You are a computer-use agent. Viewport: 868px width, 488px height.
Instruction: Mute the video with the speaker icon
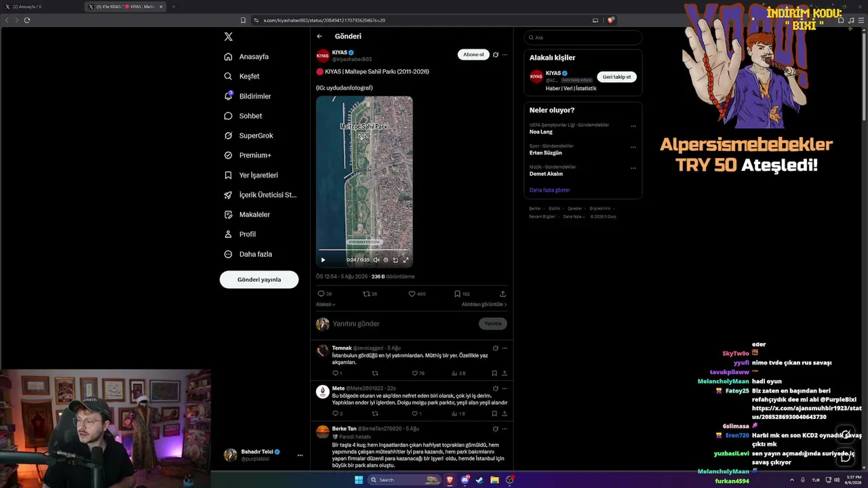click(x=377, y=260)
